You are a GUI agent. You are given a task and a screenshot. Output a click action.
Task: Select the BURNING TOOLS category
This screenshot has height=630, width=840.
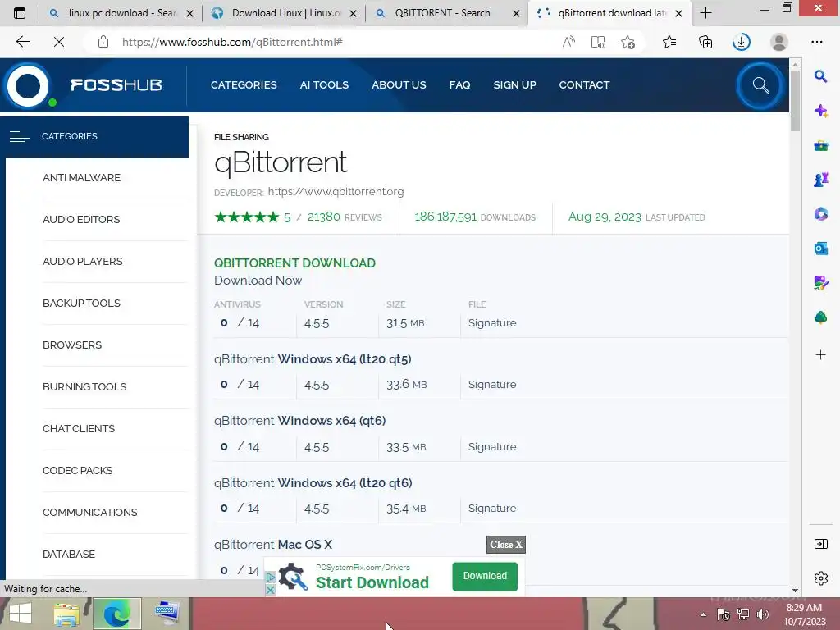(84, 387)
